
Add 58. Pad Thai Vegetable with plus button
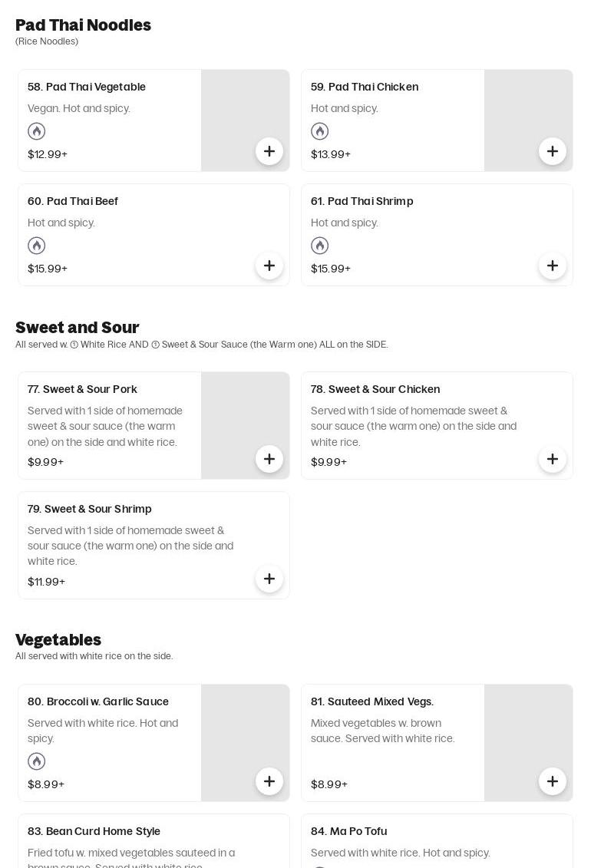269,151
